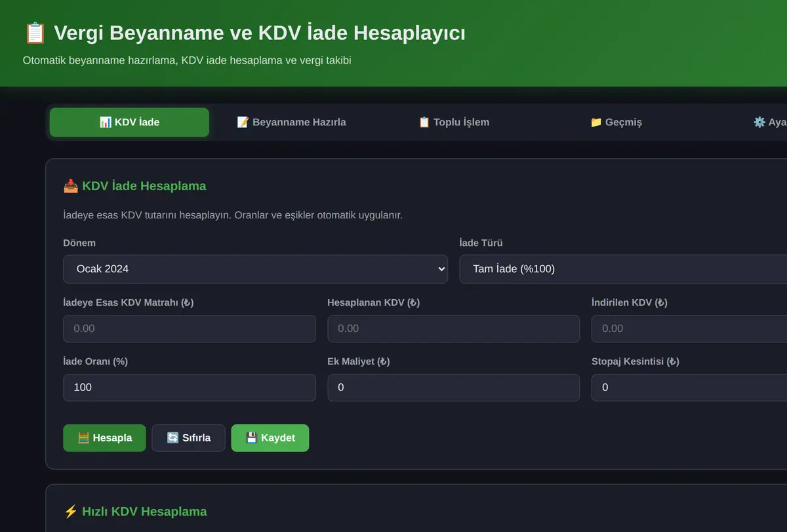Click the Hesapla button
The width and height of the screenshot is (787, 532).
(x=105, y=438)
